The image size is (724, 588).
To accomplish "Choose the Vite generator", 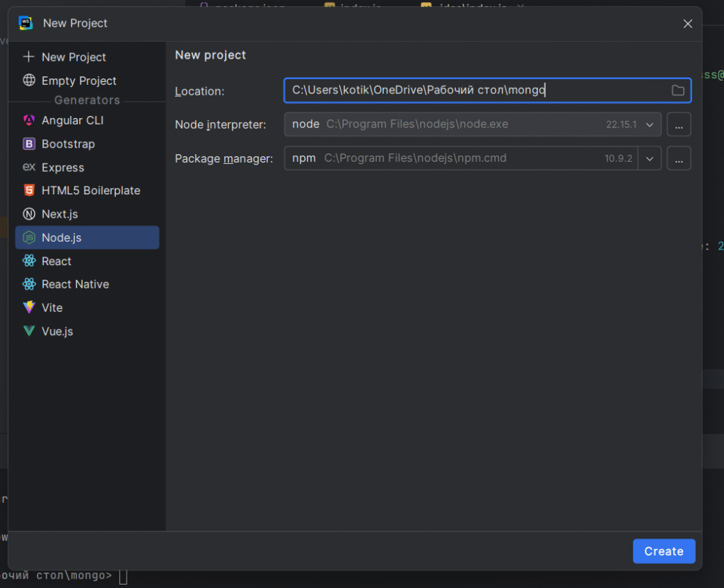I will pyautogui.click(x=87, y=308).
